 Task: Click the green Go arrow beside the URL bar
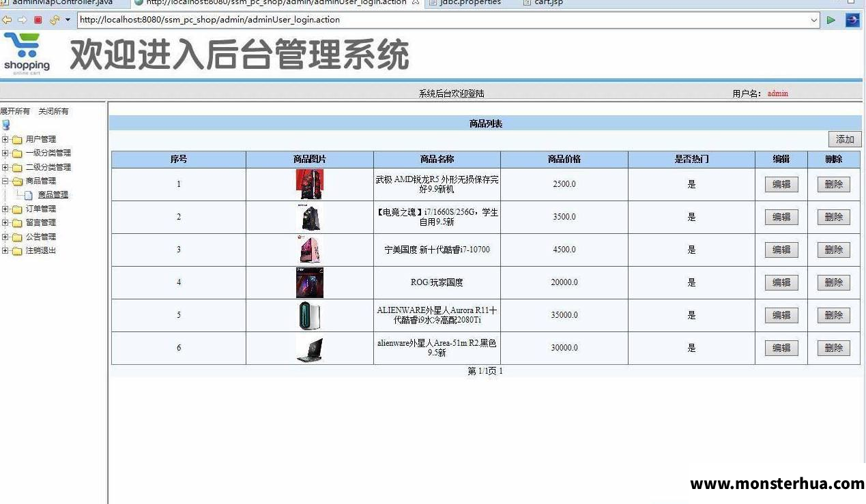831,20
